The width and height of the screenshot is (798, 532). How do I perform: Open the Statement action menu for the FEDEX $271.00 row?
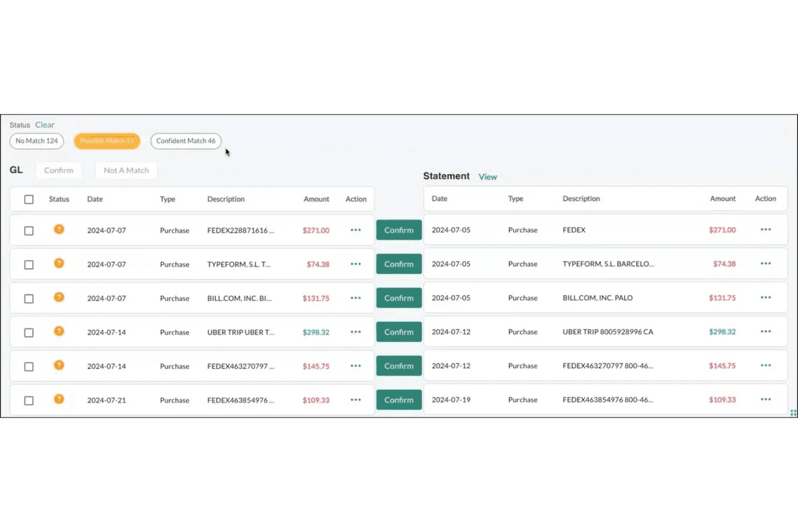[766, 230]
